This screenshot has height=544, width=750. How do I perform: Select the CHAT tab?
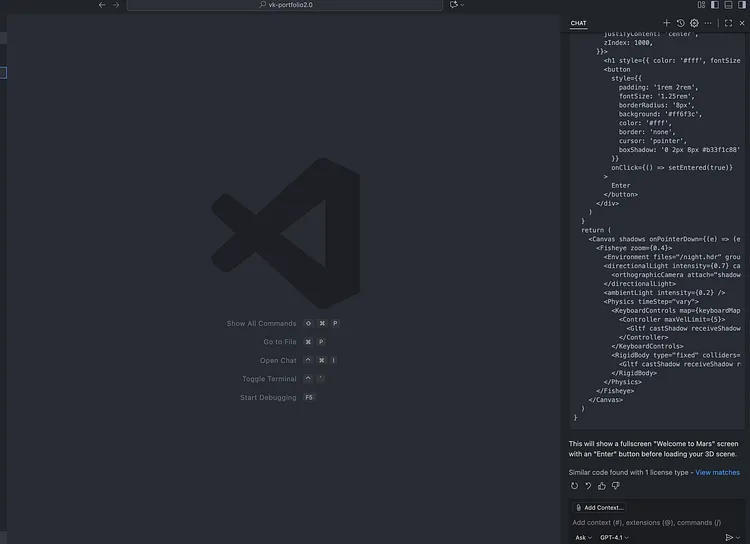point(579,23)
